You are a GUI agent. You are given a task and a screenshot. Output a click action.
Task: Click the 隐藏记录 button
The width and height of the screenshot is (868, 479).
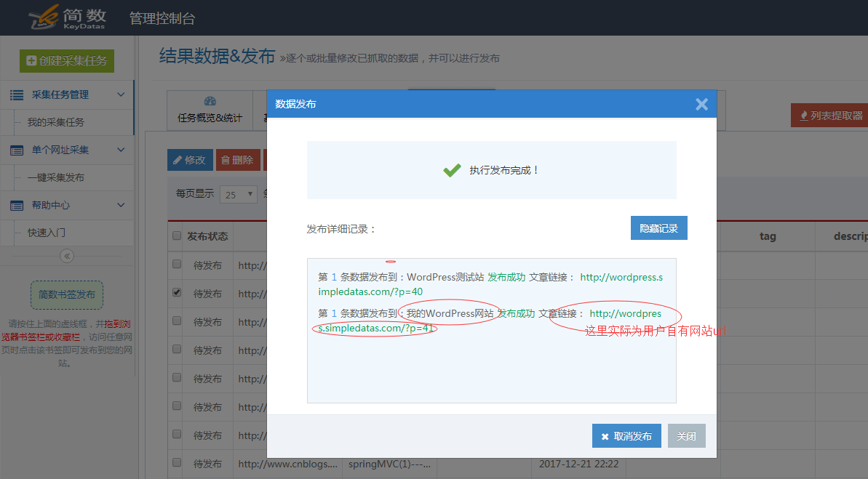[658, 228]
